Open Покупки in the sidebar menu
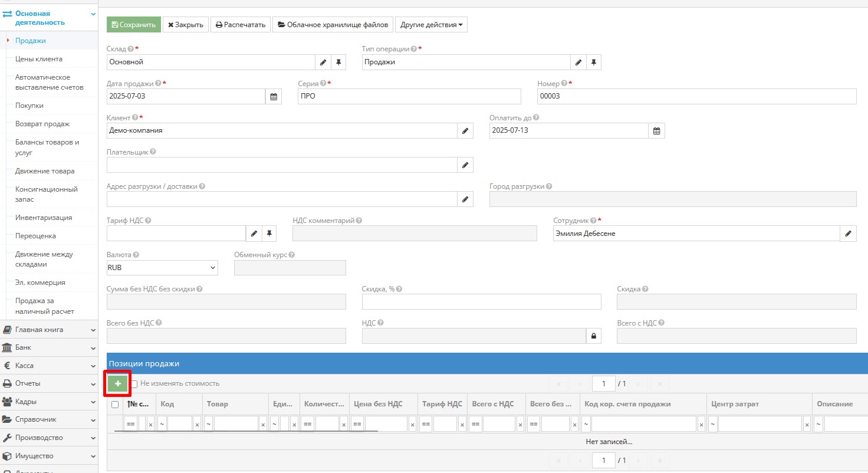This screenshot has width=868, height=473. click(x=29, y=106)
